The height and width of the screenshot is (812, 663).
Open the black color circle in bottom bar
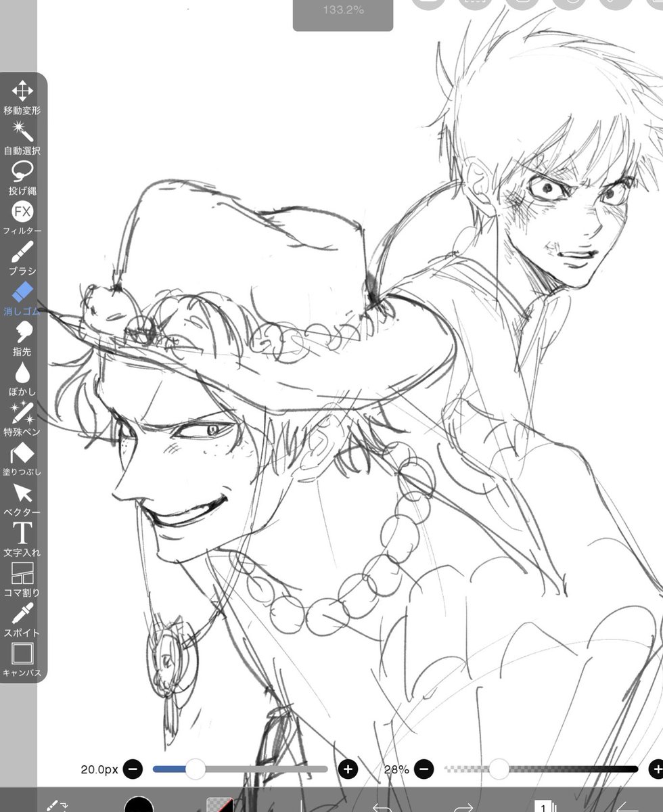coord(139,804)
